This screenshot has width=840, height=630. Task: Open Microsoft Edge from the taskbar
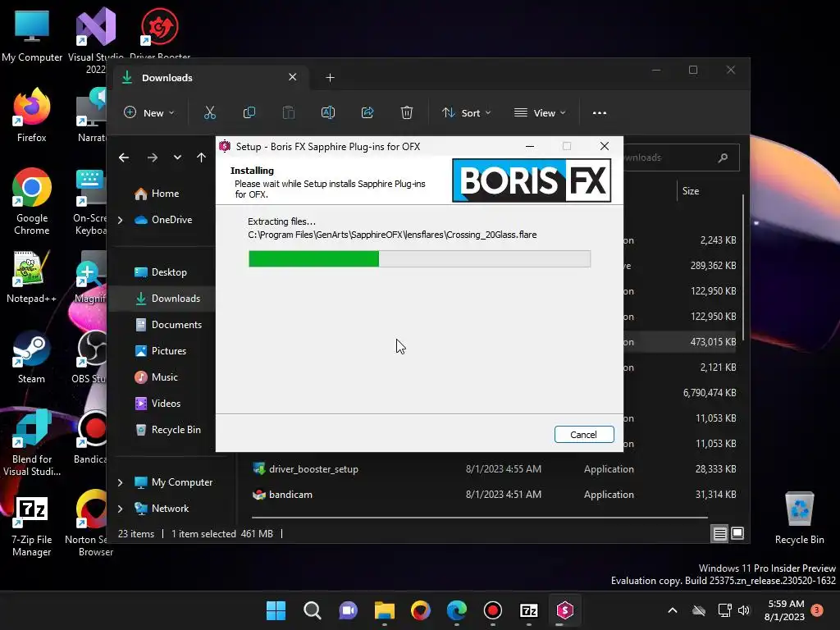coord(457,610)
